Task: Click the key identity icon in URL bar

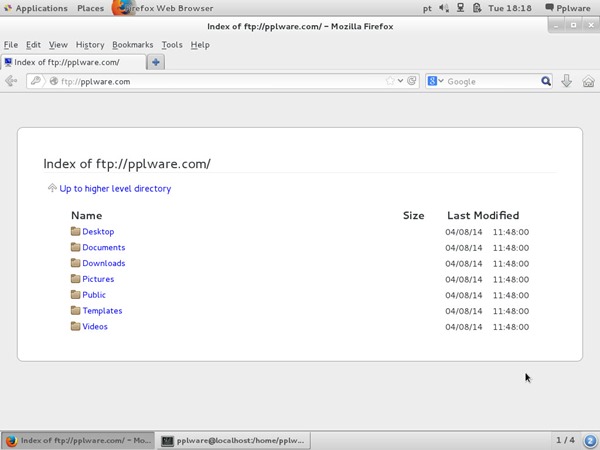Action: pos(36,81)
